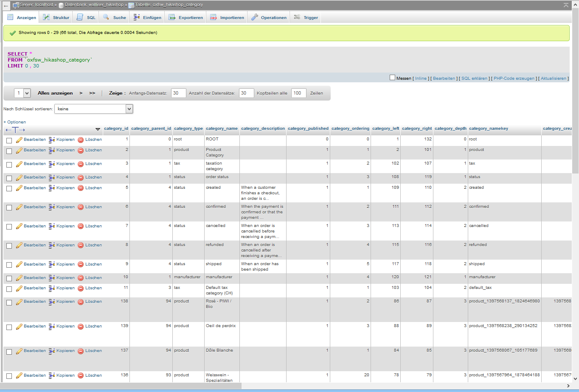Click the 'Anzahl der Datensätze' input field

pos(246,93)
